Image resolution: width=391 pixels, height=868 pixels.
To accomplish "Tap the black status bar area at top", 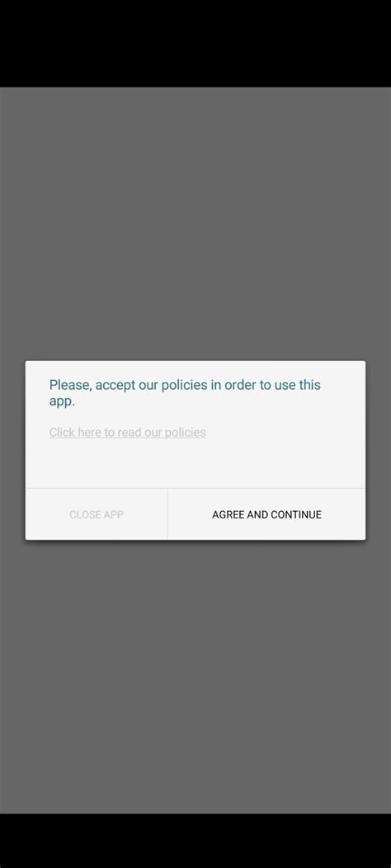I will pyautogui.click(x=195, y=43).
